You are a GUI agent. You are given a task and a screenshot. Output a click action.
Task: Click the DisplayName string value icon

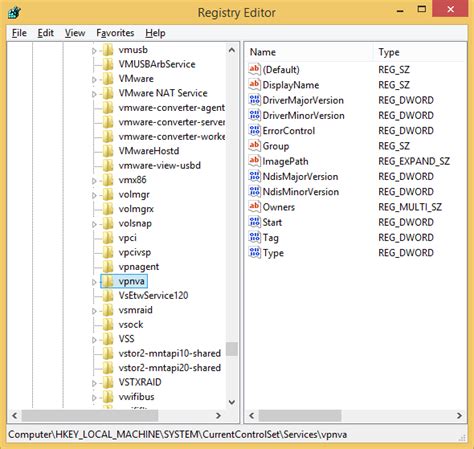point(254,84)
